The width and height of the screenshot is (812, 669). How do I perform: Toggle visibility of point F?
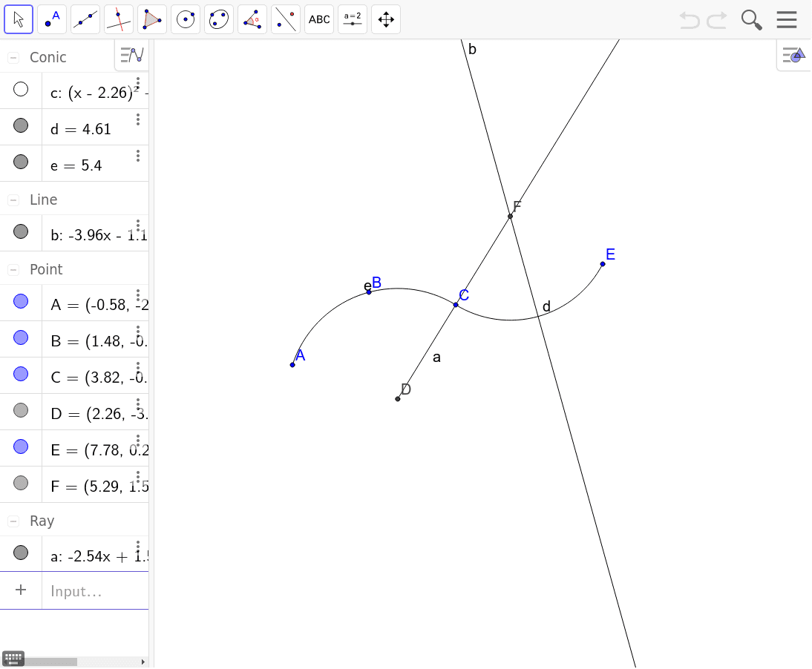tap(21, 484)
